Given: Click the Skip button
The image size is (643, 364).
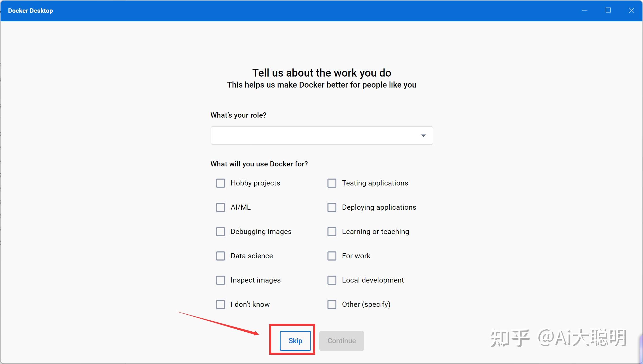Looking at the screenshot, I should [295, 341].
